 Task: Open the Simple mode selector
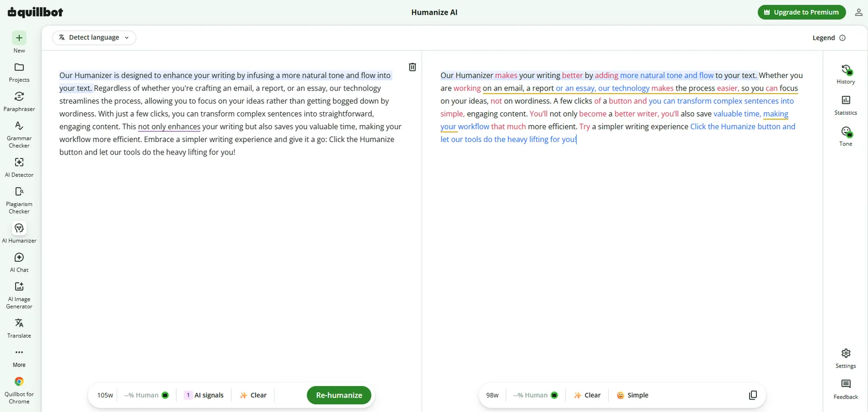633,395
